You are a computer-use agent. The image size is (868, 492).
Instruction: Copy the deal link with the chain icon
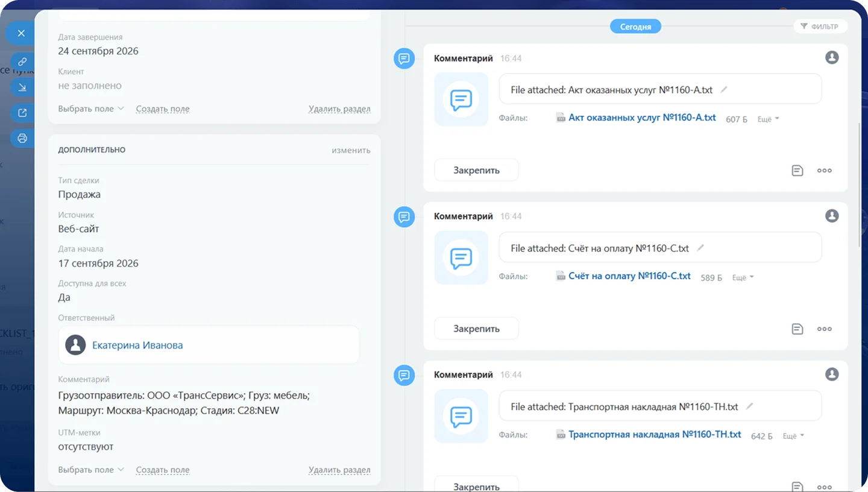point(22,61)
